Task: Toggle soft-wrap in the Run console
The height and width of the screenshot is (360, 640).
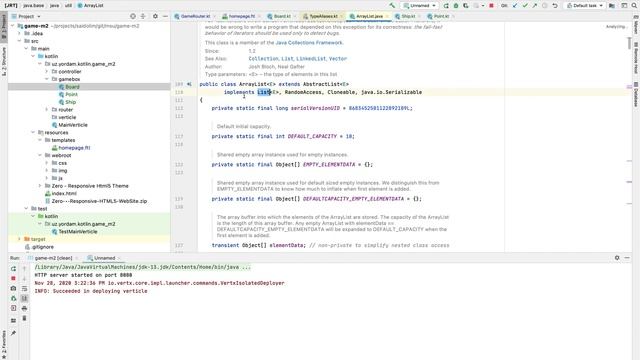Action: 24,289
